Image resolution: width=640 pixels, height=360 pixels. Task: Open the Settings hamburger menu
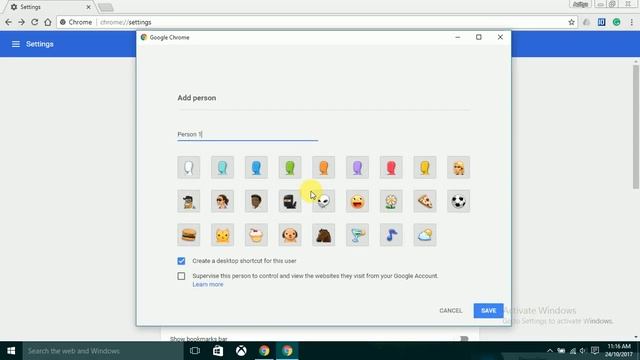click(x=16, y=44)
